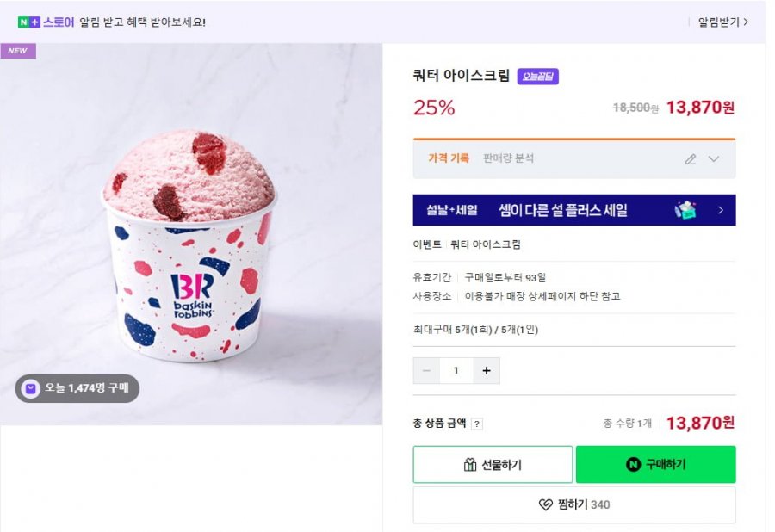Click the 오늘끝딜 badge beside product title
The width and height of the screenshot is (775, 532).
point(538,77)
